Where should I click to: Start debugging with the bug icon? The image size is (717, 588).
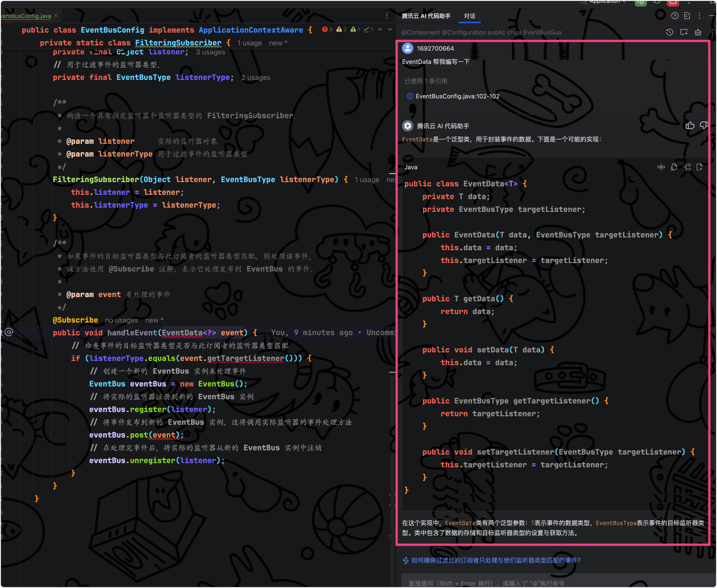[657, 2]
